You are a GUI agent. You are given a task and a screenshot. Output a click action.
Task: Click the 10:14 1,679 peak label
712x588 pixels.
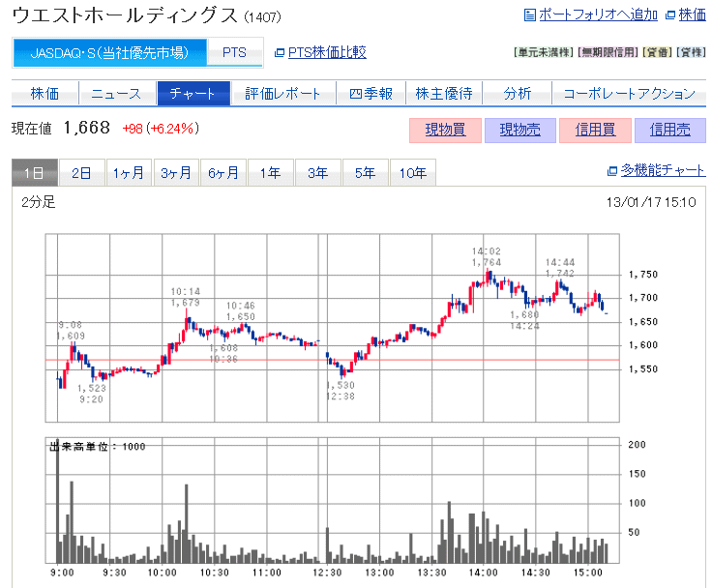(x=186, y=297)
